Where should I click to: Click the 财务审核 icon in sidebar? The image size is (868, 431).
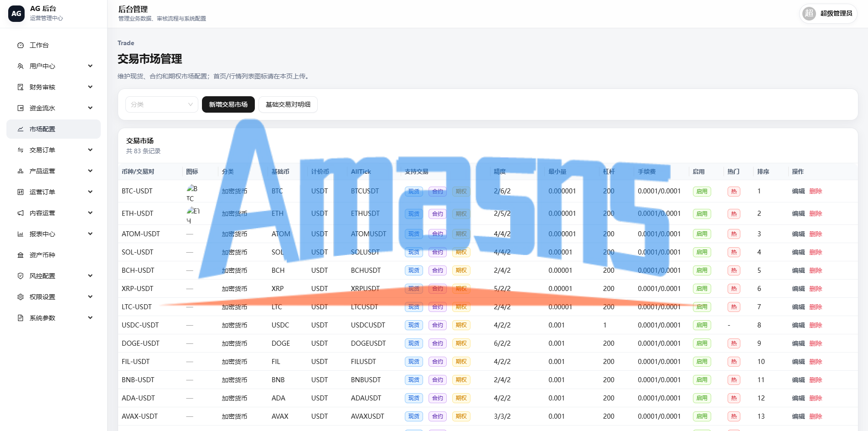[x=21, y=87]
